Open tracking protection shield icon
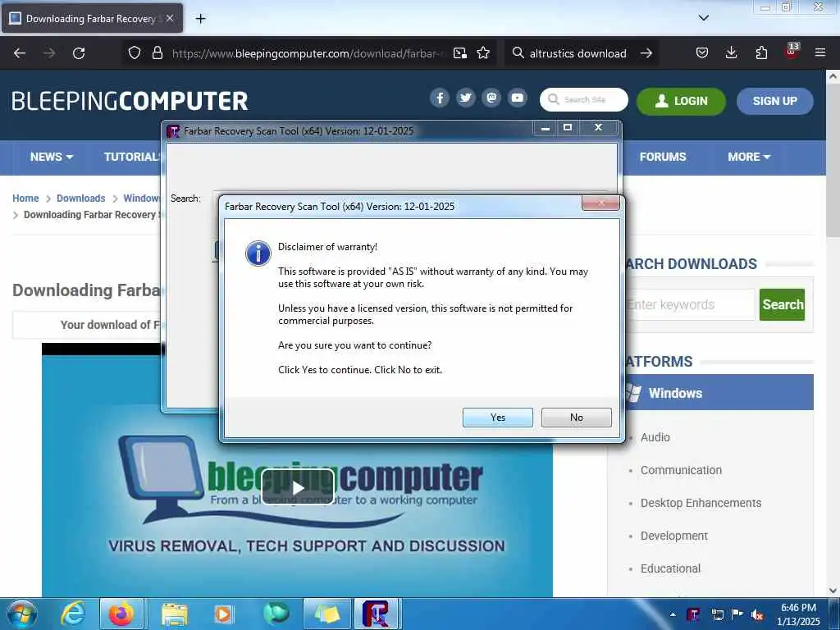This screenshot has width=840, height=630. point(135,53)
